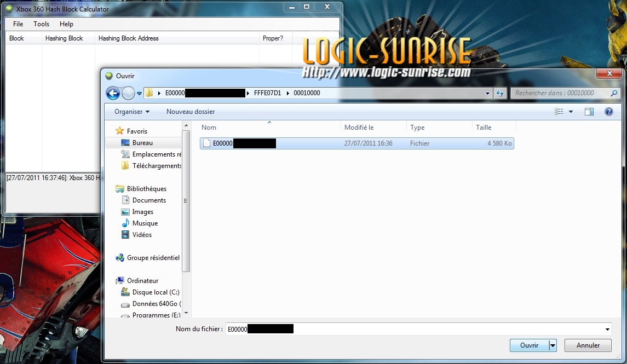
Task: Expand the Nom du fichier dropdown arrow
Action: [x=607, y=329]
